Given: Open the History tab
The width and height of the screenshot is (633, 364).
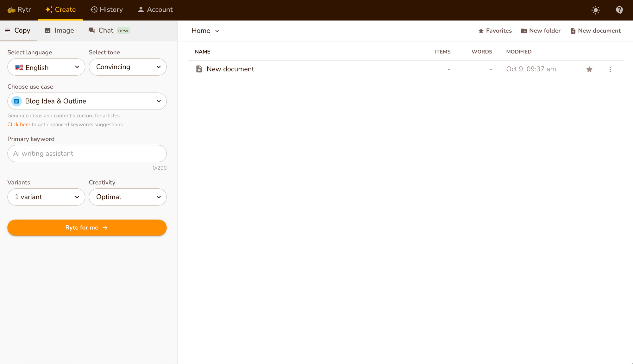Looking at the screenshot, I should pyautogui.click(x=107, y=10).
